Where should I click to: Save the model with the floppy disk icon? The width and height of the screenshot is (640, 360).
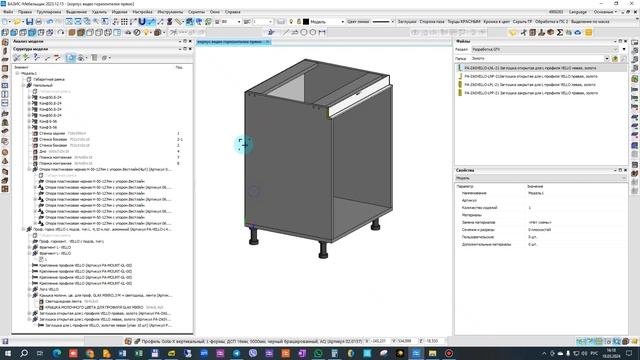29,22
